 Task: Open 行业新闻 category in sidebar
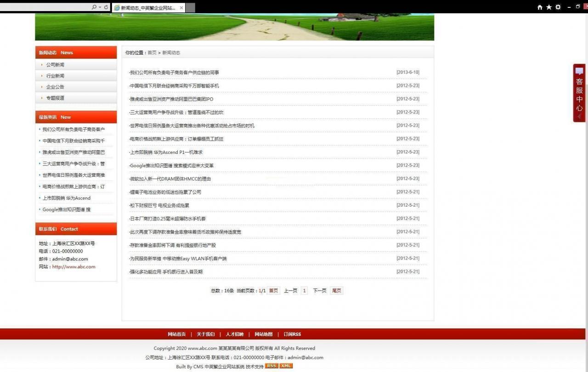pos(55,76)
